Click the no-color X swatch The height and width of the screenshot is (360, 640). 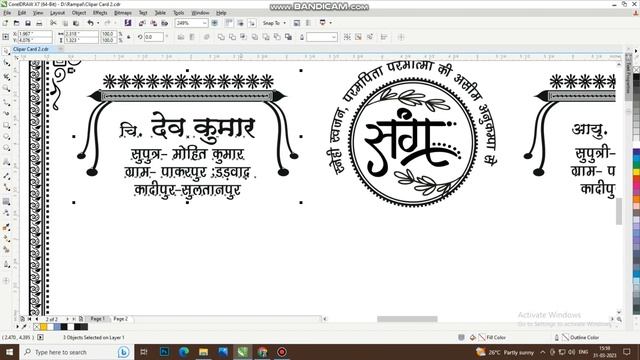coord(36,327)
